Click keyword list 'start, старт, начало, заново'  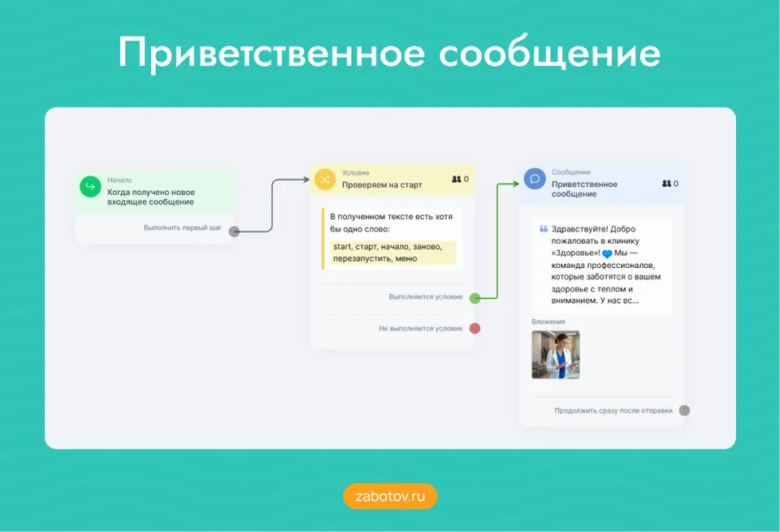393,253
